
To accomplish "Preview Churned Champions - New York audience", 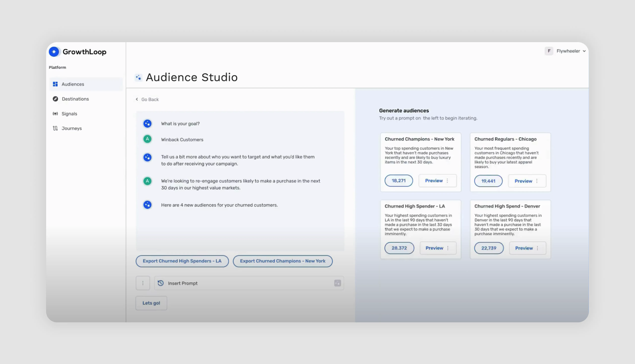I will point(434,181).
